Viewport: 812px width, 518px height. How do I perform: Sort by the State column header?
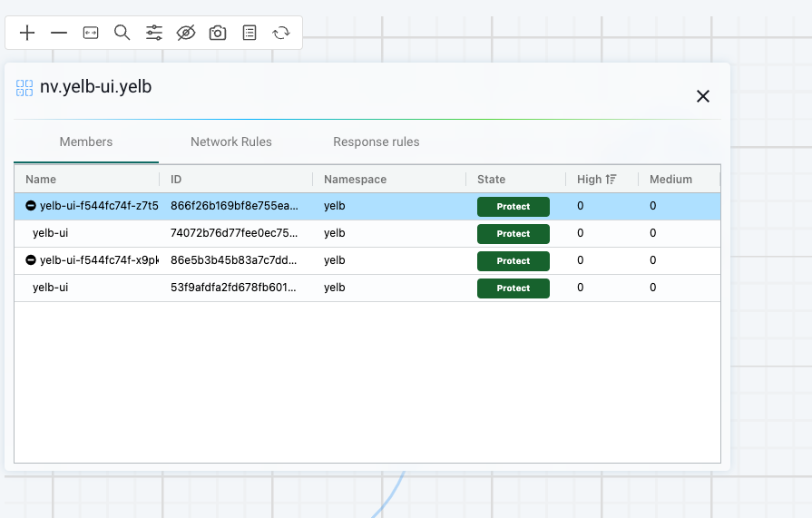click(x=491, y=180)
